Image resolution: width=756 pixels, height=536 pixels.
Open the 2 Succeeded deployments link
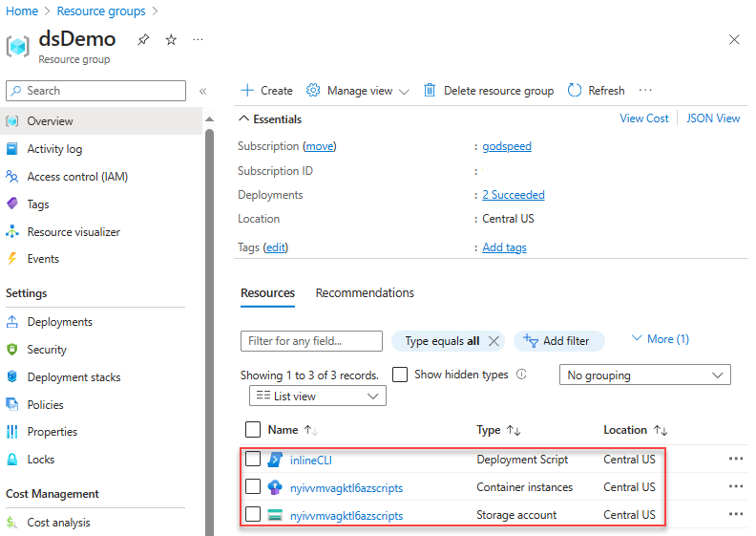pos(514,195)
